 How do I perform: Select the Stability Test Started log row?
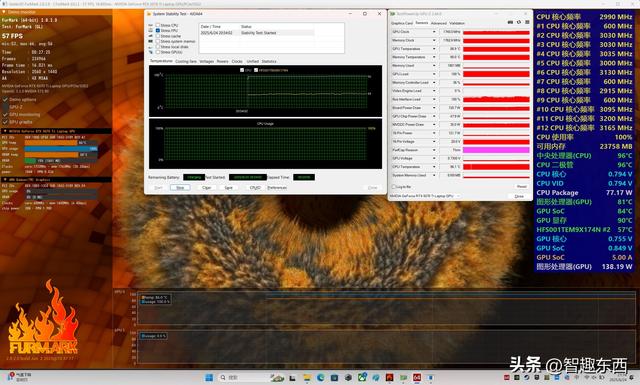257,33
